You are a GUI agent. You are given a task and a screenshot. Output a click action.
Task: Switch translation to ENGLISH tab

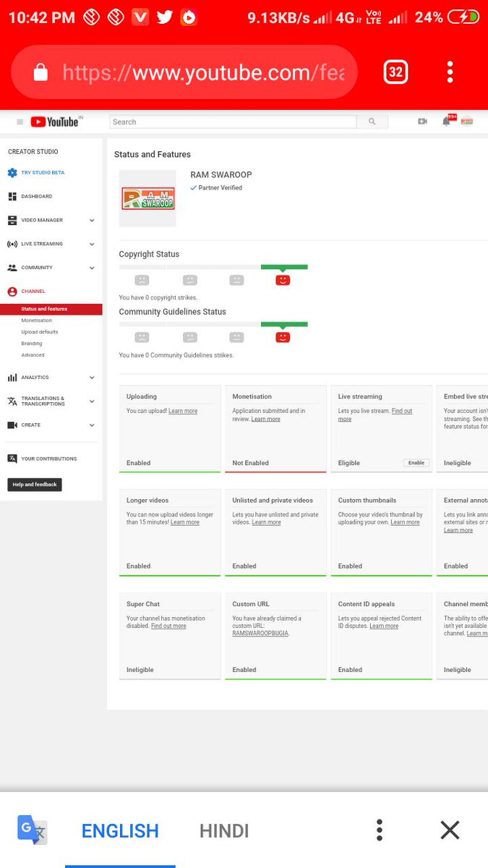(120, 831)
